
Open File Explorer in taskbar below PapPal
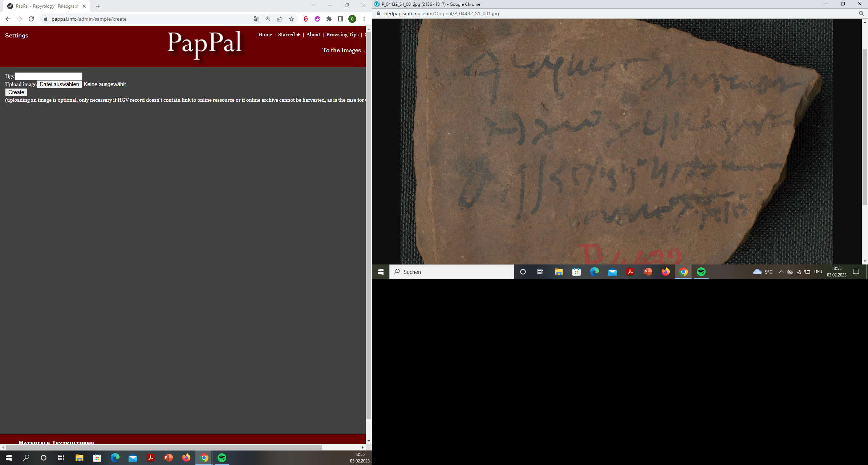click(x=79, y=458)
